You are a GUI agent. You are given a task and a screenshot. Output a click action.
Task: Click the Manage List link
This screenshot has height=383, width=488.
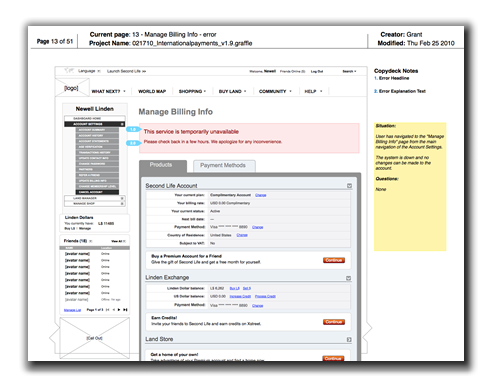[x=72, y=310]
